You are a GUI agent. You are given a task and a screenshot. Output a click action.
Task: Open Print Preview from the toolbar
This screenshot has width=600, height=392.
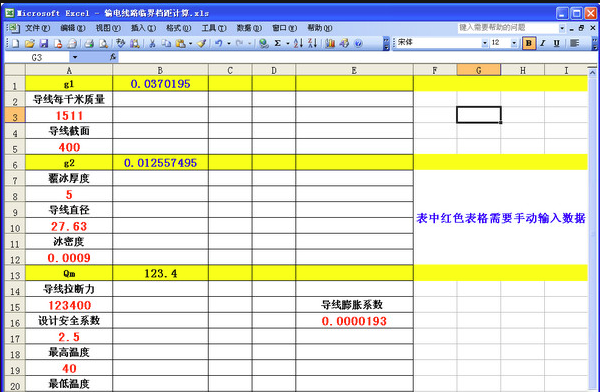point(103,43)
